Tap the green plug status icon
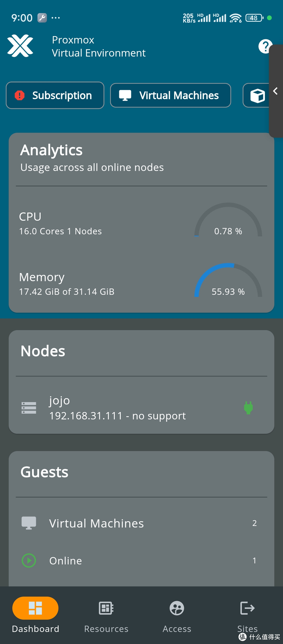The image size is (283, 644). (248, 407)
